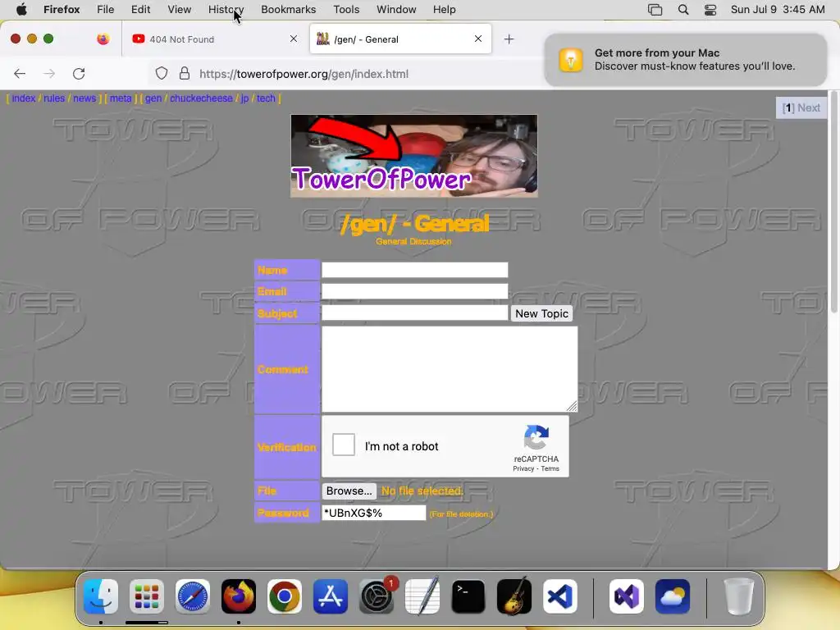The height and width of the screenshot is (630, 840).
Task: Open Spotlight search in menu bar
Action: 683,10
